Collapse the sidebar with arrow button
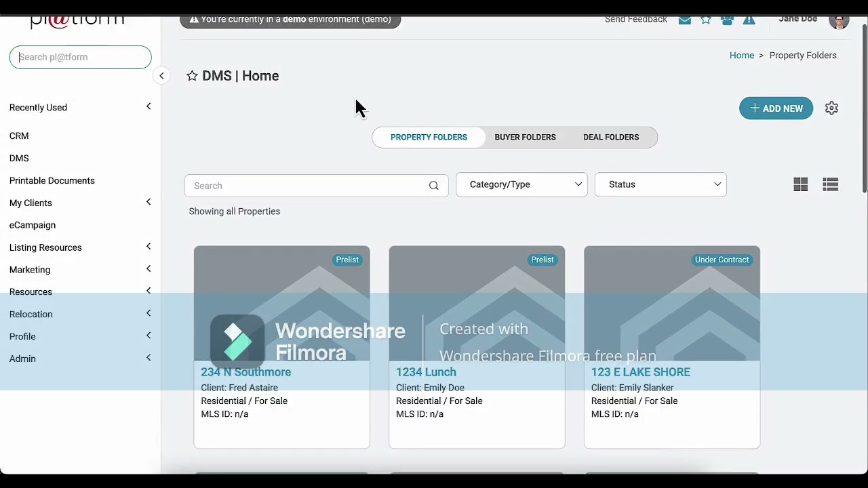Screen dimensions: 868x488 pyautogui.click(x=161, y=76)
